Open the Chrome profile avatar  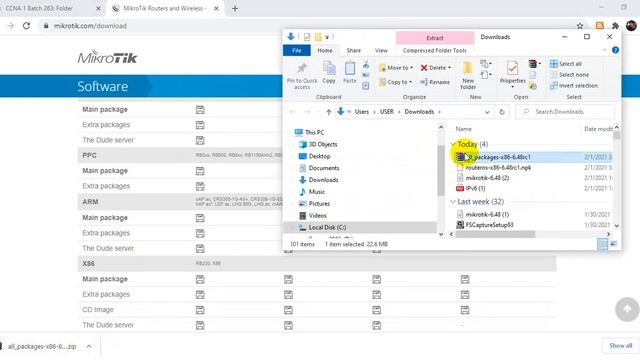click(631, 25)
